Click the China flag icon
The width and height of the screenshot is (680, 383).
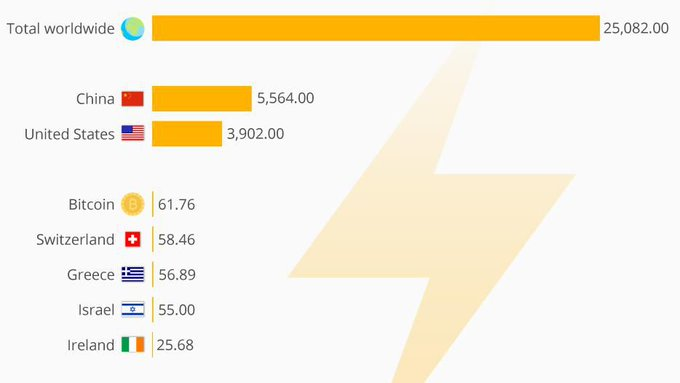point(133,99)
